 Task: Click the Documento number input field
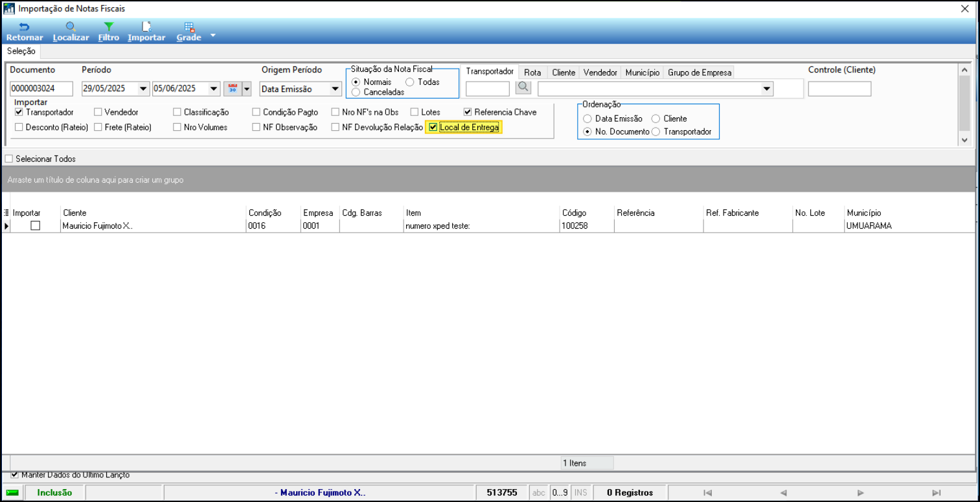click(x=41, y=89)
